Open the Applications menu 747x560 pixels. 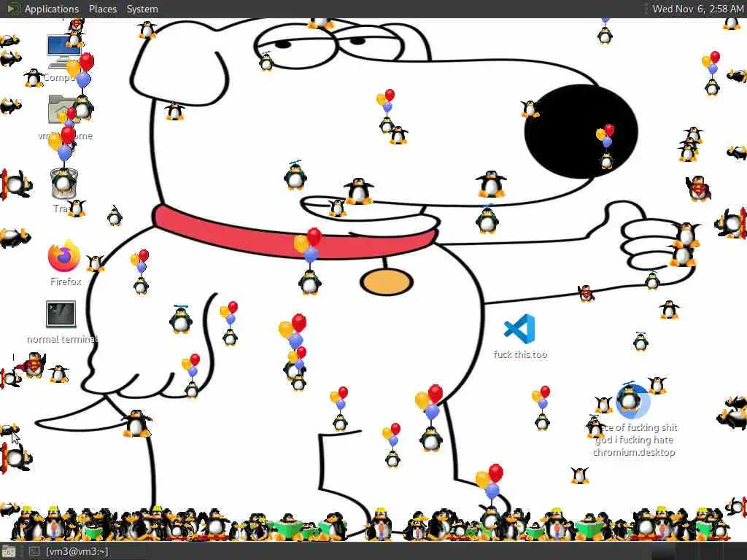(x=52, y=9)
